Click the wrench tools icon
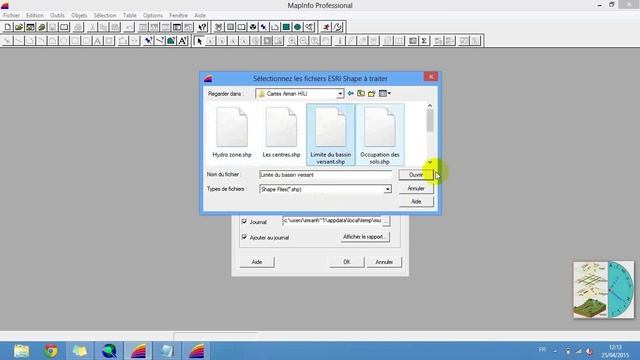The image size is (640, 360). click(338, 27)
